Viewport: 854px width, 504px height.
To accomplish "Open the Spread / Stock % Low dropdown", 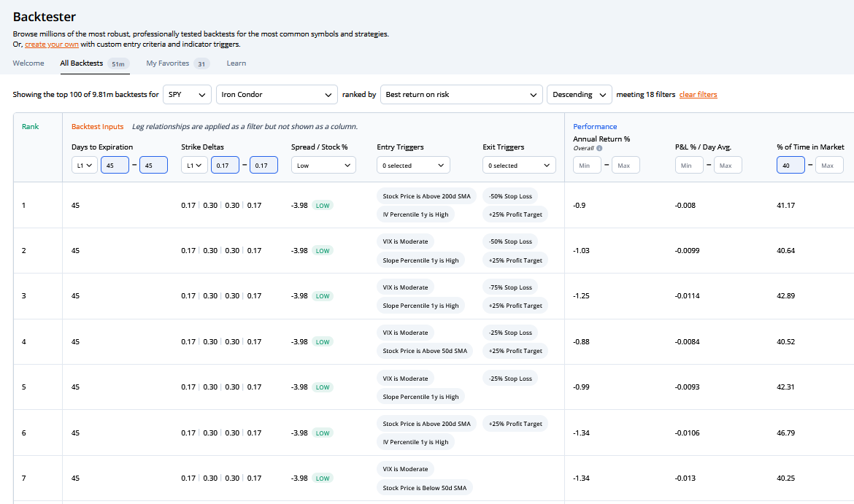I will [323, 166].
